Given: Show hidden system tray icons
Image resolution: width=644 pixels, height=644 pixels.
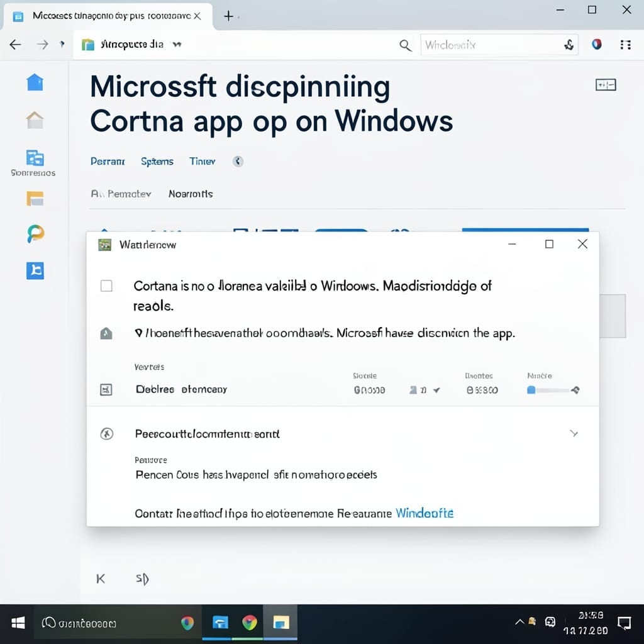Looking at the screenshot, I should point(519,622).
